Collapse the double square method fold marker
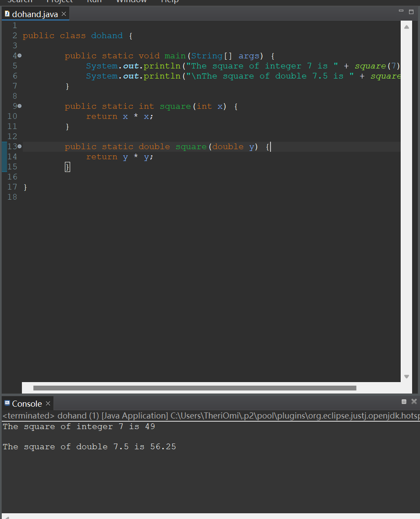Viewport: 420px width, 519px height. coord(20,146)
